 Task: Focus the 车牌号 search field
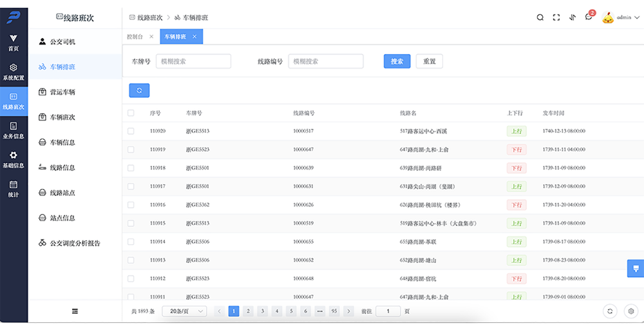(193, 61)
